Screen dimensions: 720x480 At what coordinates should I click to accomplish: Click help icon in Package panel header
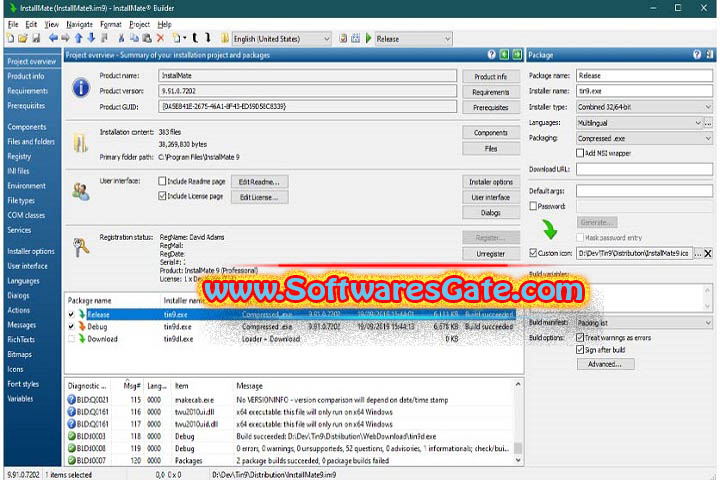pyautogui.click(x=697, y=55)
